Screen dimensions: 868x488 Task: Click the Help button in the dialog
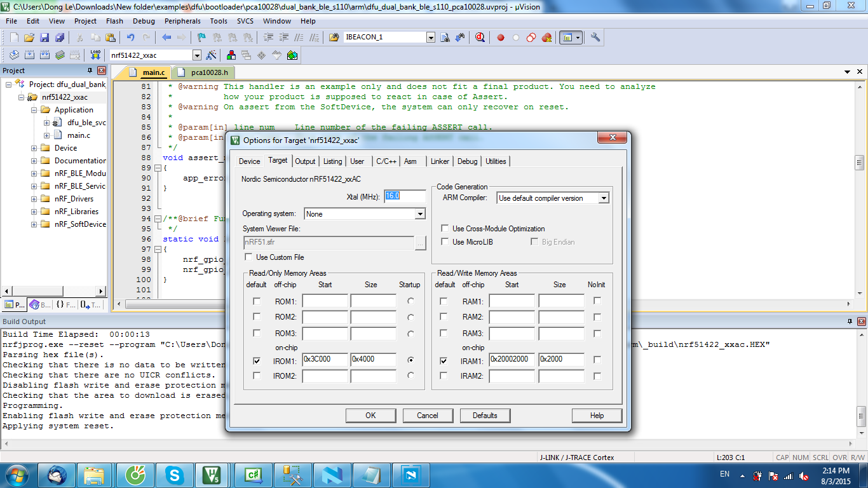597,416
